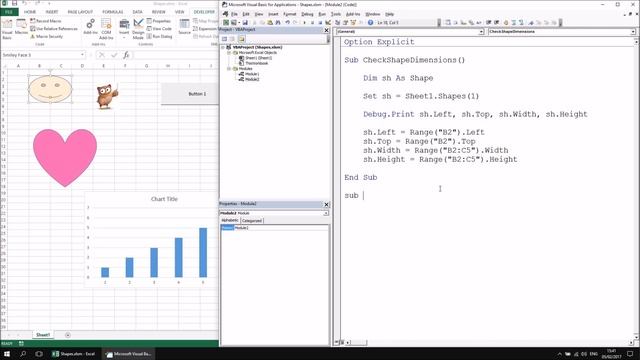Viewport: 640px width, 360px height.
Task: Open COM Add-Ins in Excel ribbon
Action: click(x=106, y=29)
